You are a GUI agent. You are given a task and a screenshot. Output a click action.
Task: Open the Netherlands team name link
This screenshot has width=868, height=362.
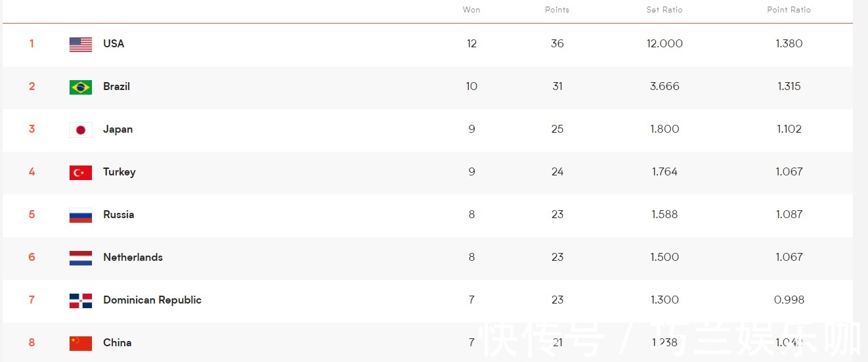click(133, 257)
